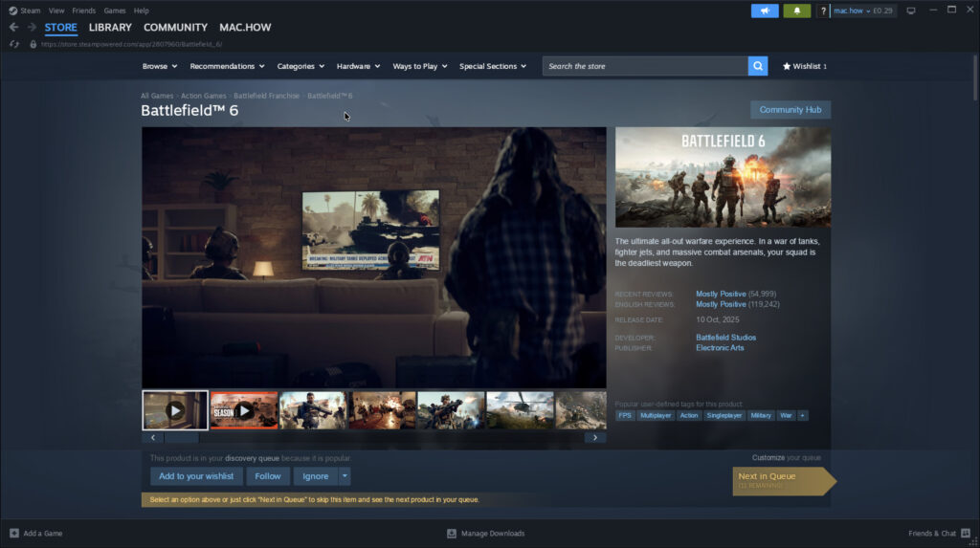980x548 pixels.
Task: Open the Ways to Play dropdown
Action: click(x=419, y=66)
